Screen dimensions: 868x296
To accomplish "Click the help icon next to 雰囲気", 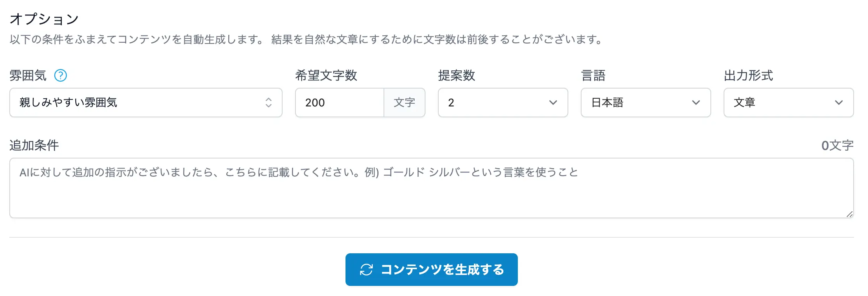I will 61,75.
